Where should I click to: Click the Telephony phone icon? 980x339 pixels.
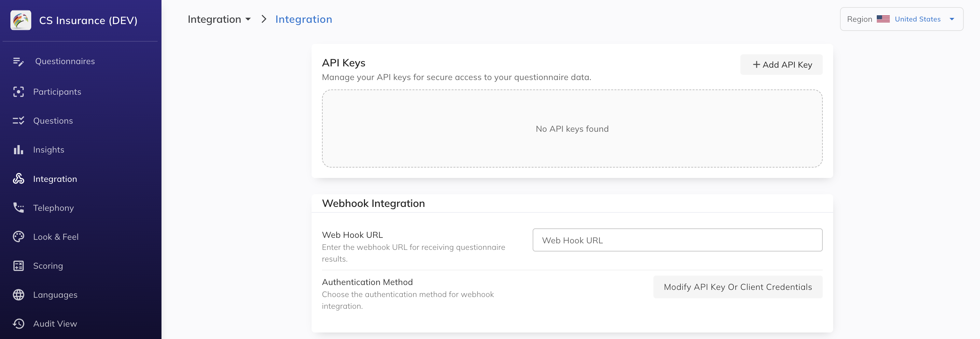point(18,208)
